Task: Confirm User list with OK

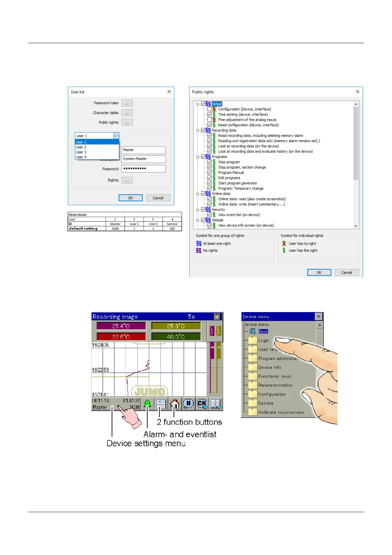Action: [130, 198]
